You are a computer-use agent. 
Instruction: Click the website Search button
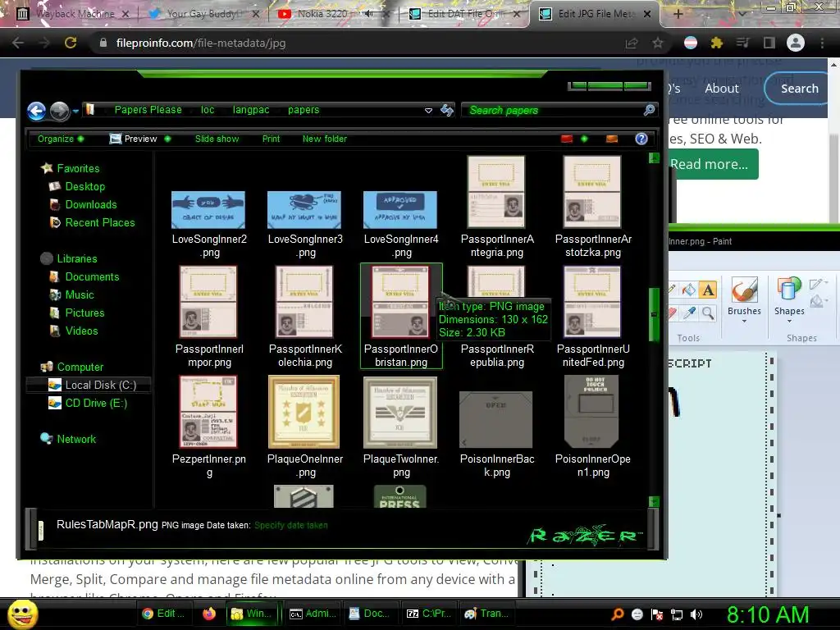798,89
